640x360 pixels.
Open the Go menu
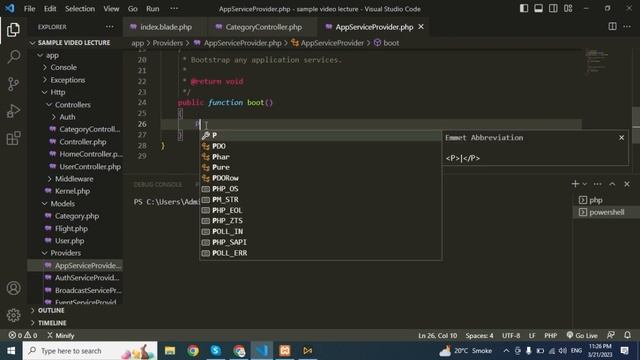point(133,9)
